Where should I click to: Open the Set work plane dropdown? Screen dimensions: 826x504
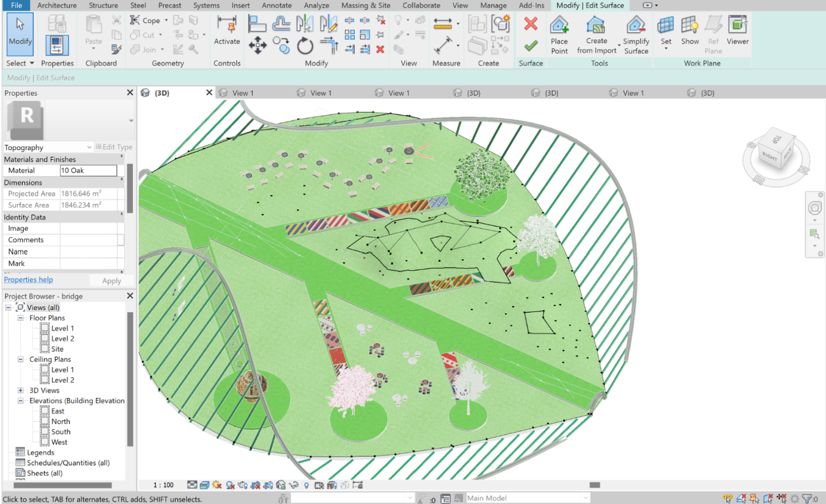click(x=666, y=49)
